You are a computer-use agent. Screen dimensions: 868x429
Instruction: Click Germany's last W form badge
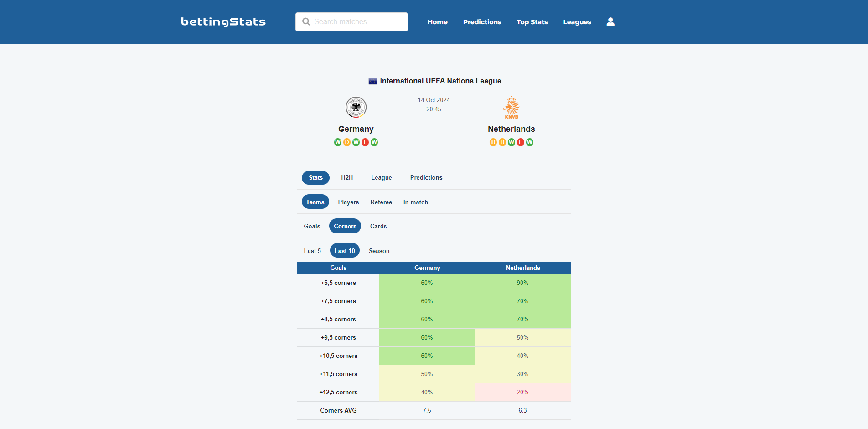click(x=374, y=142)
